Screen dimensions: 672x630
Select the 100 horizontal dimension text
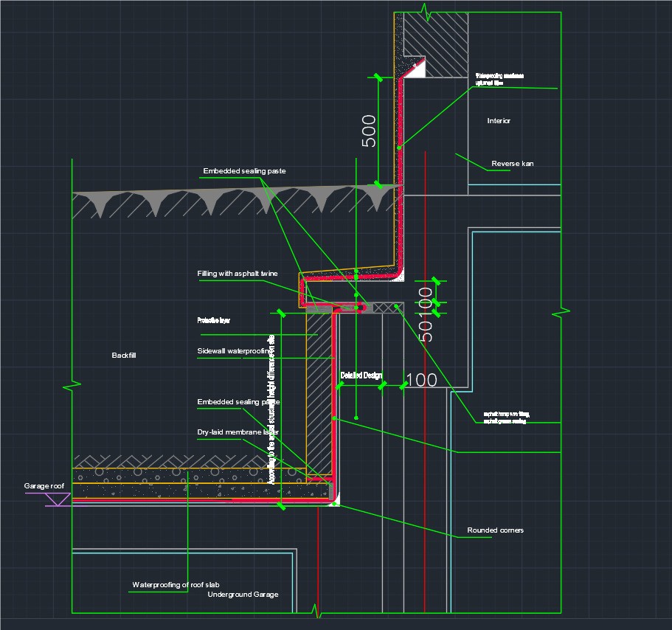tap(422, 381)
